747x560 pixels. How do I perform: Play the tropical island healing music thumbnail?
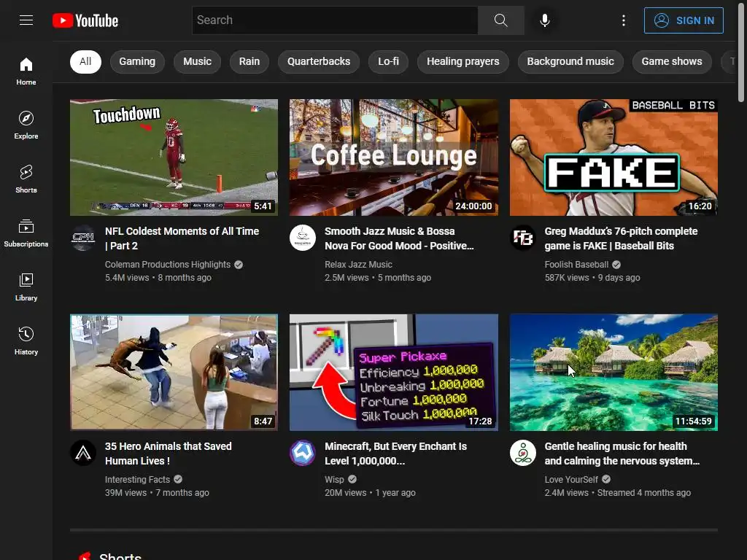pyautogui.click(x=614, y=373)
